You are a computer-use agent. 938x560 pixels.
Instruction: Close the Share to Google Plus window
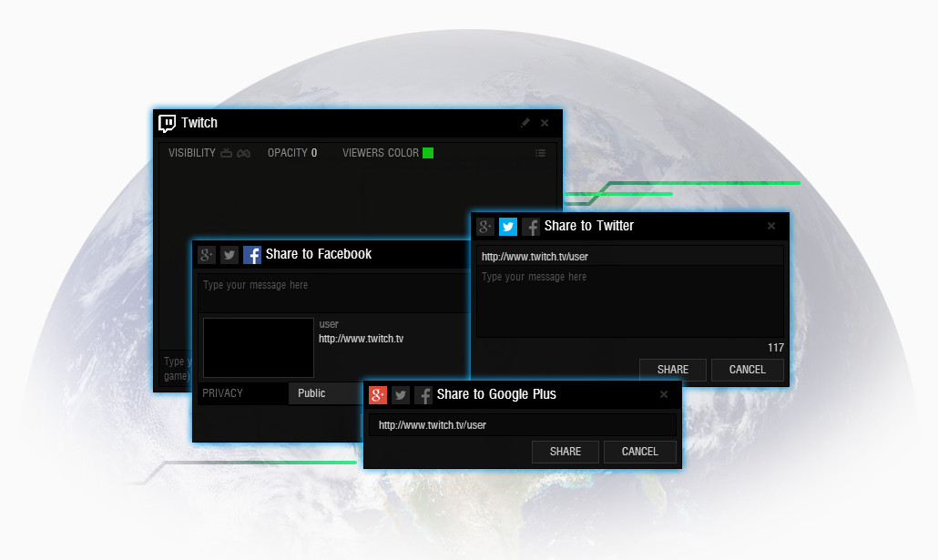[x=663, y=394]
